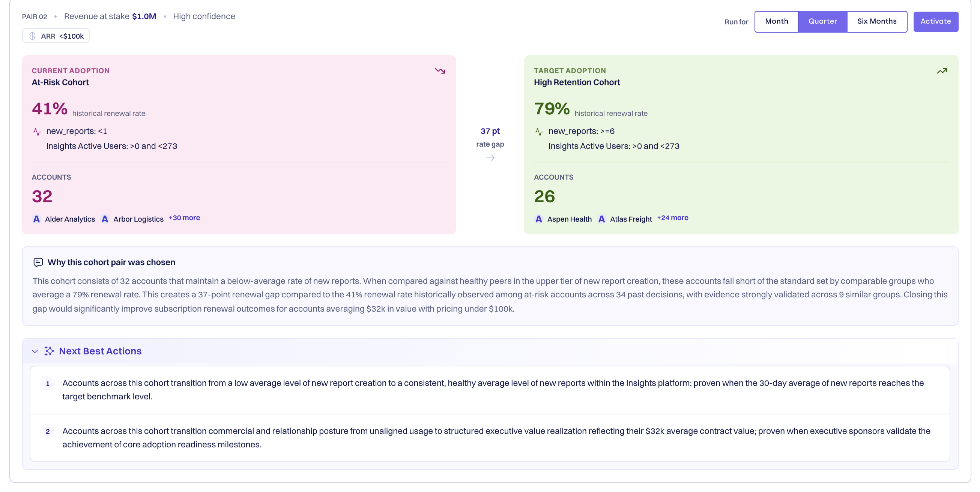Click the ARR <$100k filter chip

pos(56,36)
